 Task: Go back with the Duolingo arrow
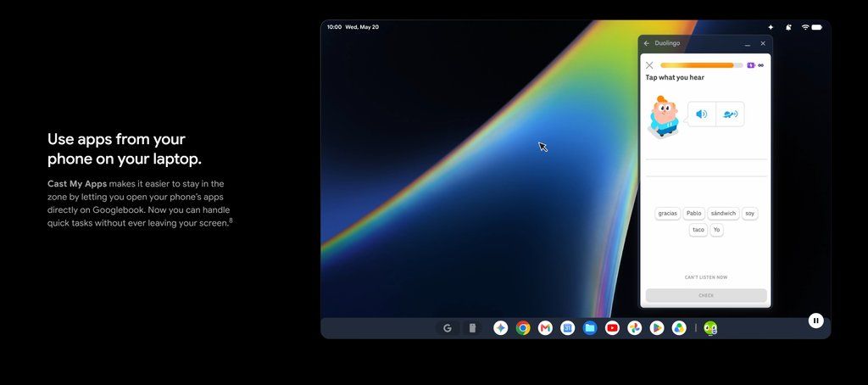tap(647, 43)
